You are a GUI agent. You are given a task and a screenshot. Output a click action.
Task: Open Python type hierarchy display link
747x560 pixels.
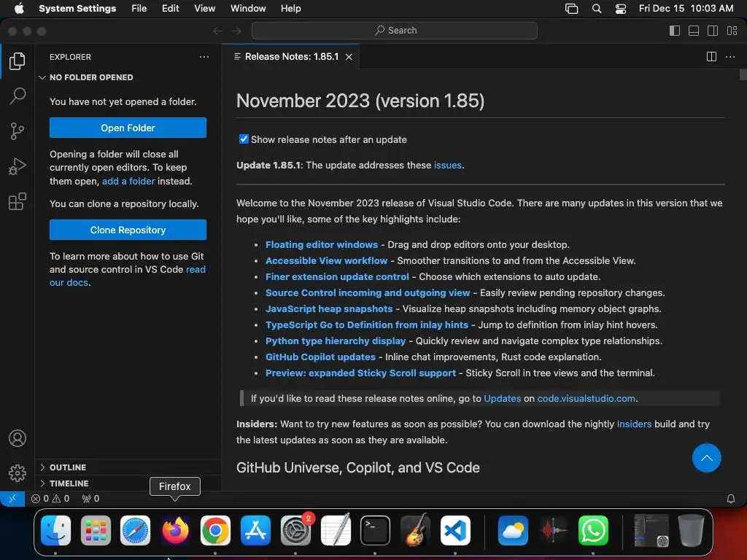(x=336, y=341)
